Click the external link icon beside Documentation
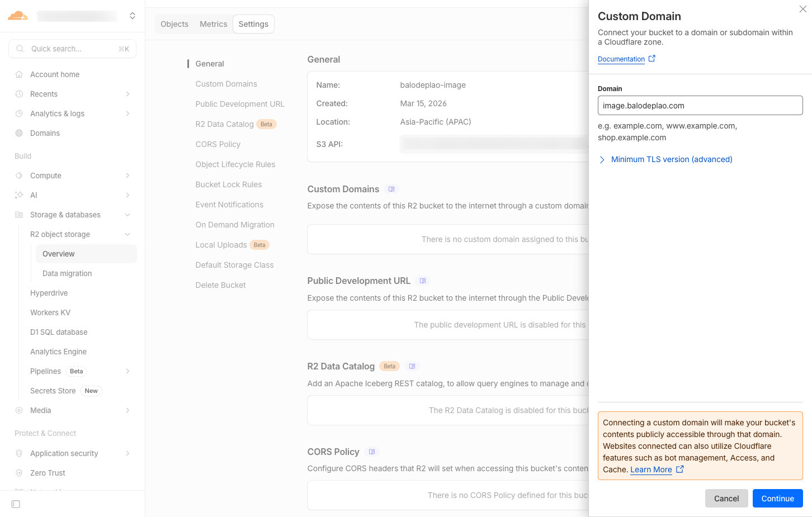 [x=652, y=59]
